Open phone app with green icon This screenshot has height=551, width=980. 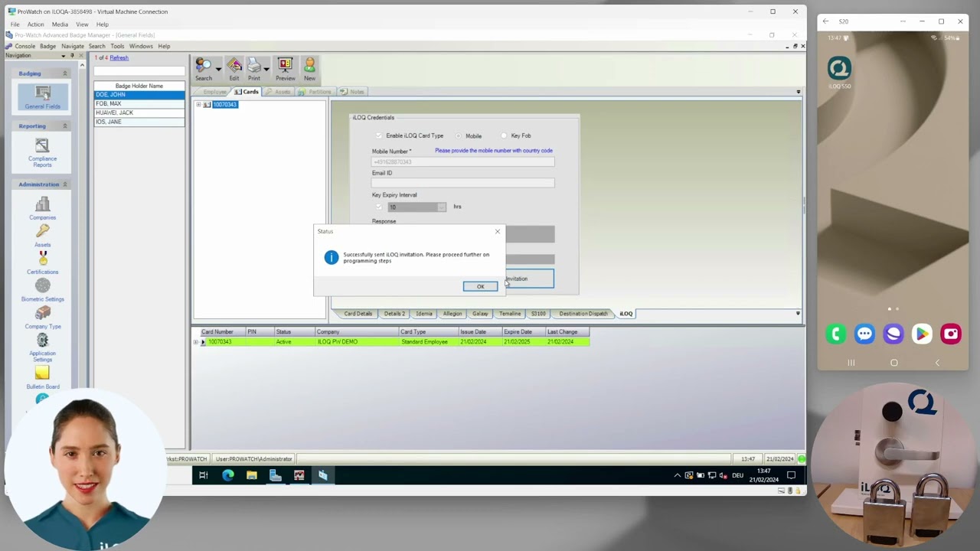tap(836, 334)
